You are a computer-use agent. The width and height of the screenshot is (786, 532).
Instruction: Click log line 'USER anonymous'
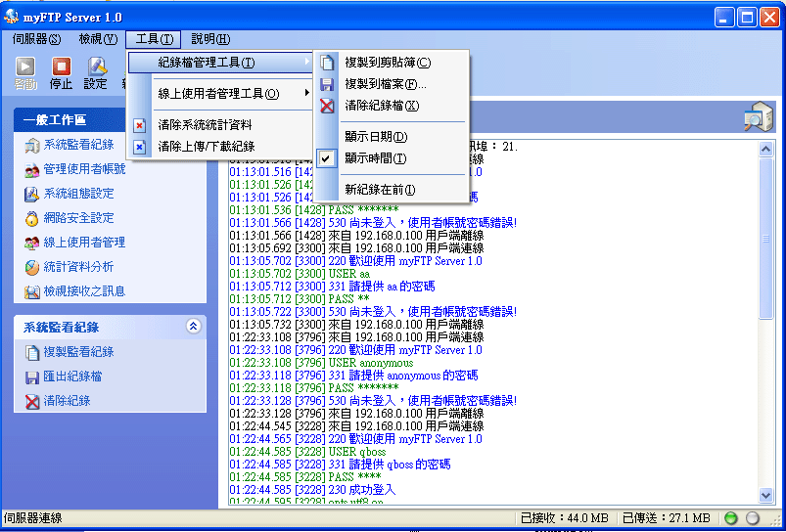[x=321, y=363]
